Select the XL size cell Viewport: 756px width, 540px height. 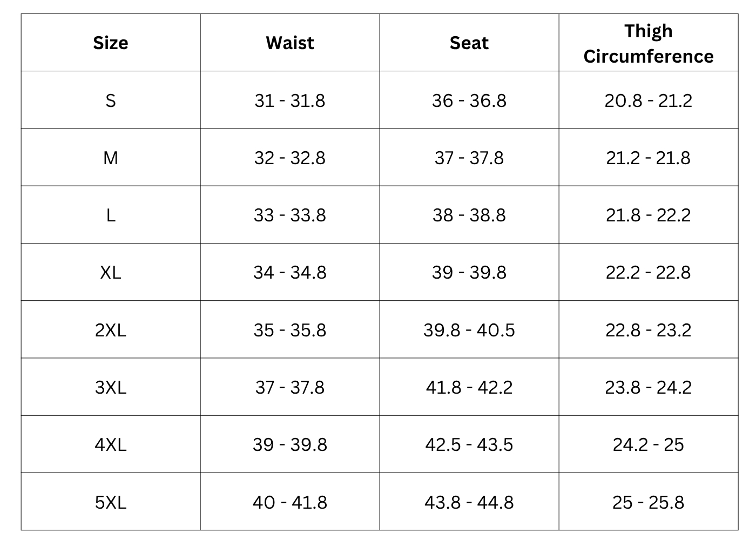tap(111, 272)
